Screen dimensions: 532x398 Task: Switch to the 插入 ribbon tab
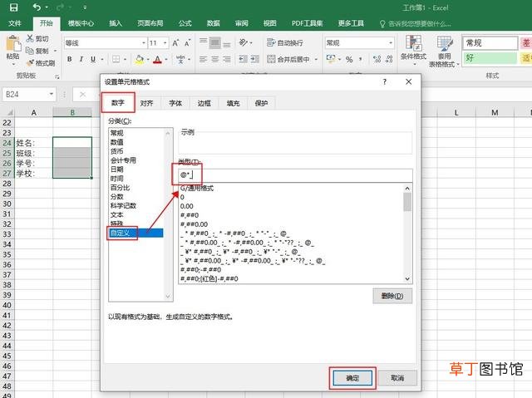click(116, 23)
